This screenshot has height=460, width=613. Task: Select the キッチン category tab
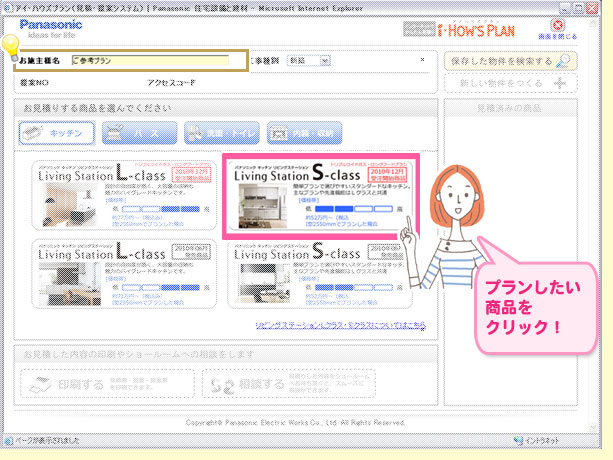coord(56,131)
